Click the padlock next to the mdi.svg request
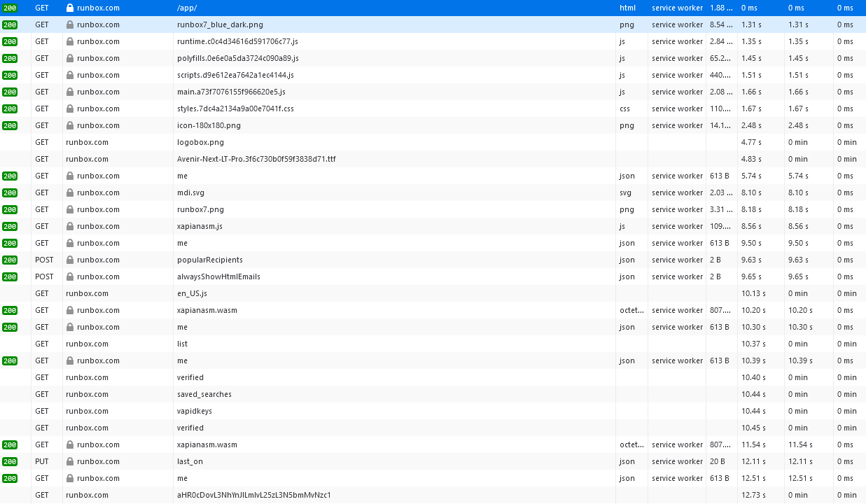 pyautogui.click(x=69, y=192)
